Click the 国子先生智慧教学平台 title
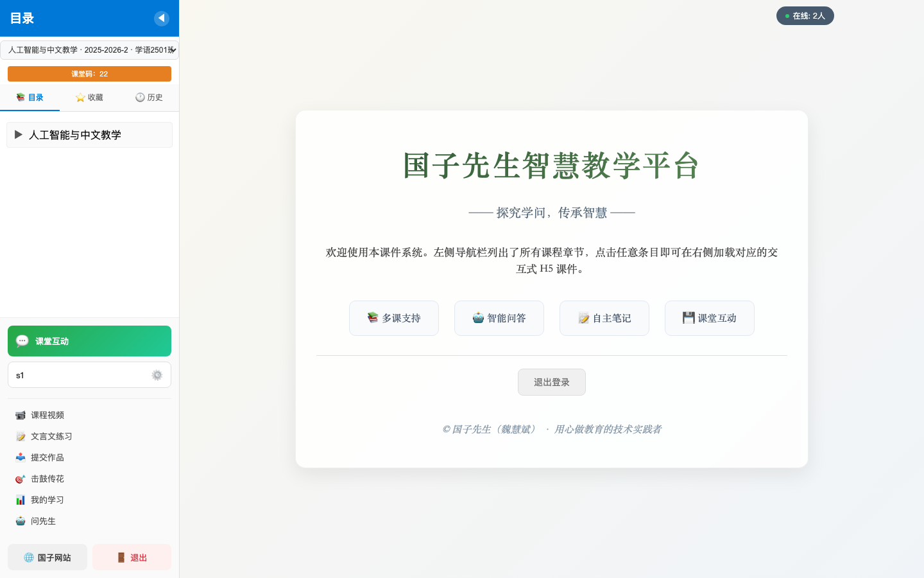Viewport: 924px width, 578px height. 552,166
